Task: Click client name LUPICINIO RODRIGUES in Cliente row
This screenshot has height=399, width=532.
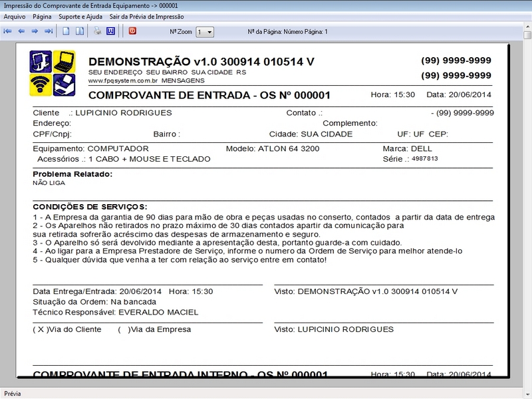Action: [124, 113]
